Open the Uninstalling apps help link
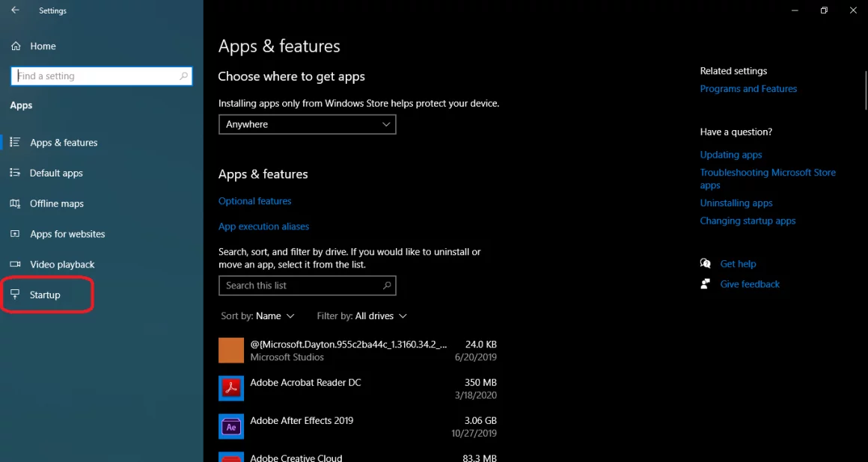The height and width of the screenshot is (462, 868). (x=736, y=203)
